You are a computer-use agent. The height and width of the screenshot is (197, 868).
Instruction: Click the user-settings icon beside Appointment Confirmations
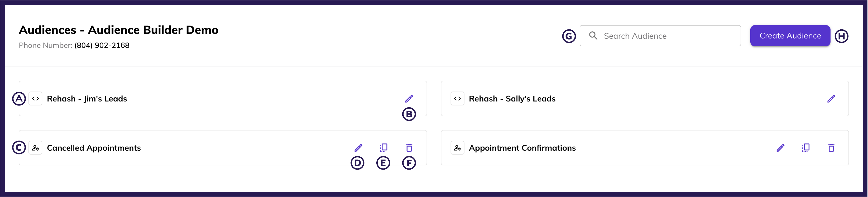pyautogui.click(x=457, y=148)
